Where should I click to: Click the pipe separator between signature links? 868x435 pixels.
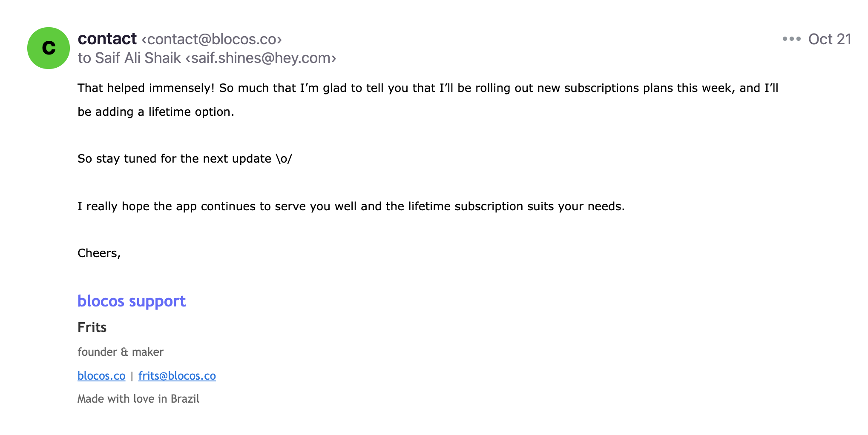(132, 376)
